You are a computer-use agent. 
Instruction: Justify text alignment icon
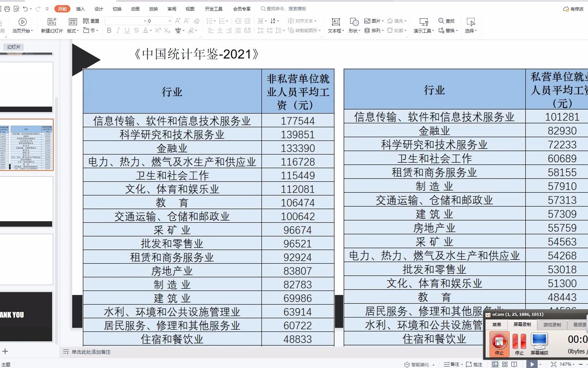(x=238, y=30)
